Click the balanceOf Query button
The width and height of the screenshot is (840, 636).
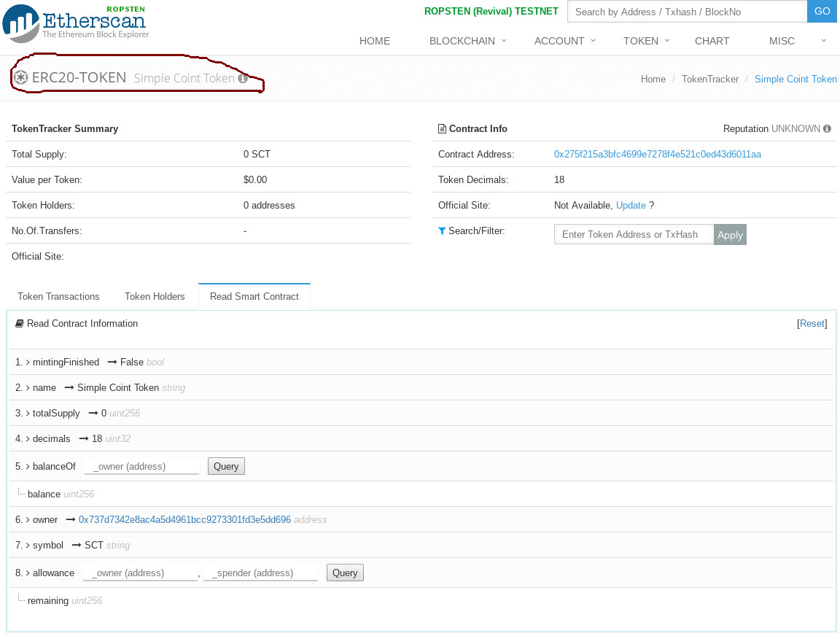click(226, 466)
